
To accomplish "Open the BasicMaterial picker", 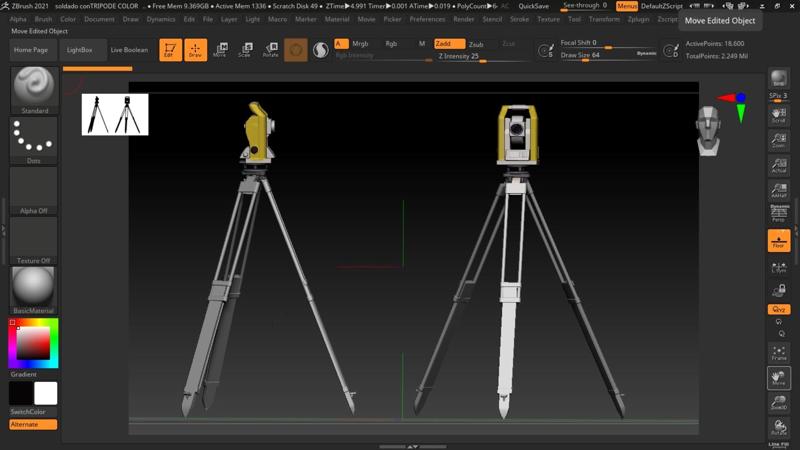I will (x=34, y=290).
